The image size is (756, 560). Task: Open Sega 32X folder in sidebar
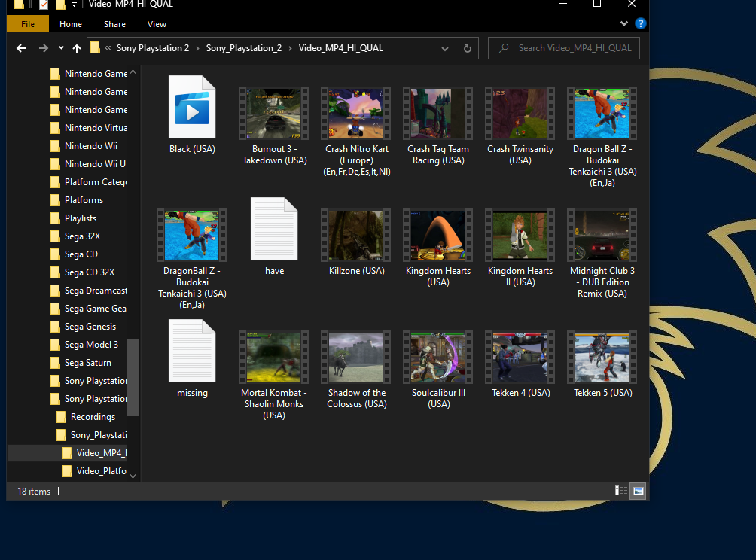click(x=76, y=236)
